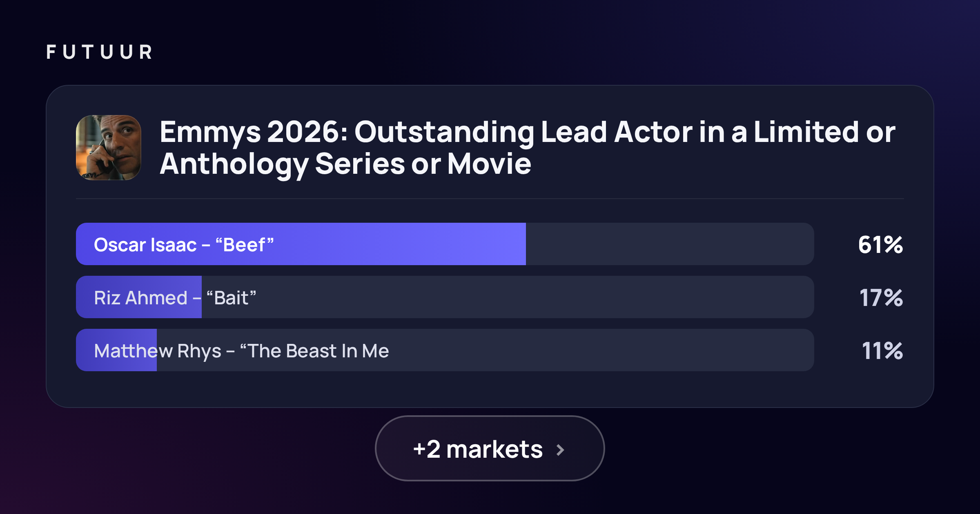The width and height of the screenshot is (980, 514).
Task: Click the "+2 markets" label text
Action: click(x=478, y=449)
